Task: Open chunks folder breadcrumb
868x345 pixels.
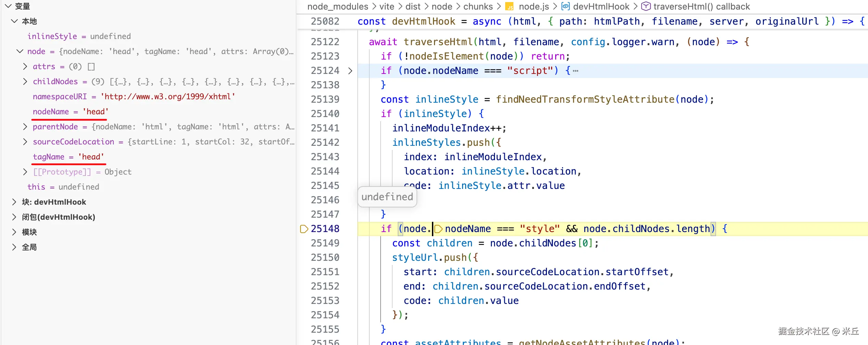Action: (478, 7)
